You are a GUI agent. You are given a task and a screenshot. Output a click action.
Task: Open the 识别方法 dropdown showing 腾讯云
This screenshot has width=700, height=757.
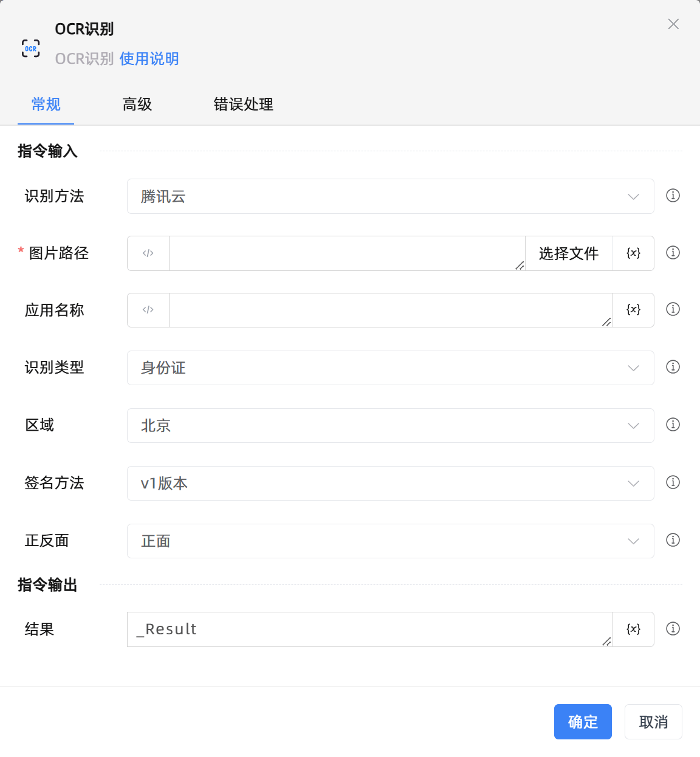tap(390, 196)
